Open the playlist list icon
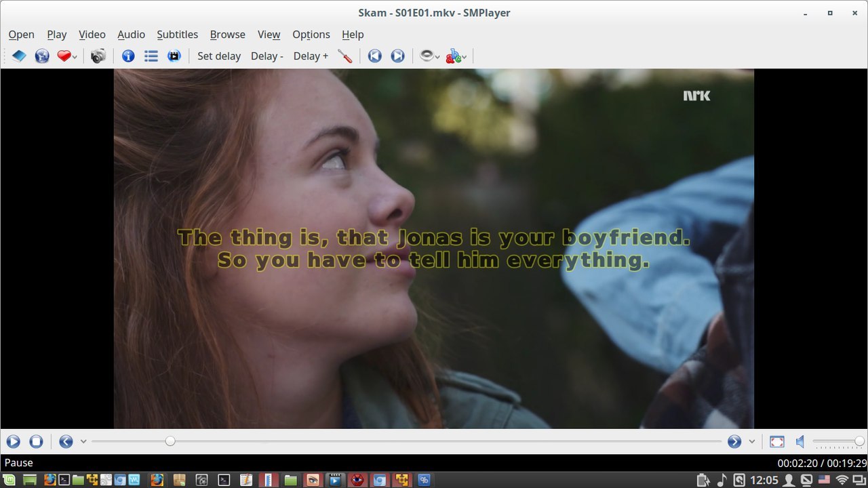Image resolution: width=868 pixels, height=488 pixels. 151,56
